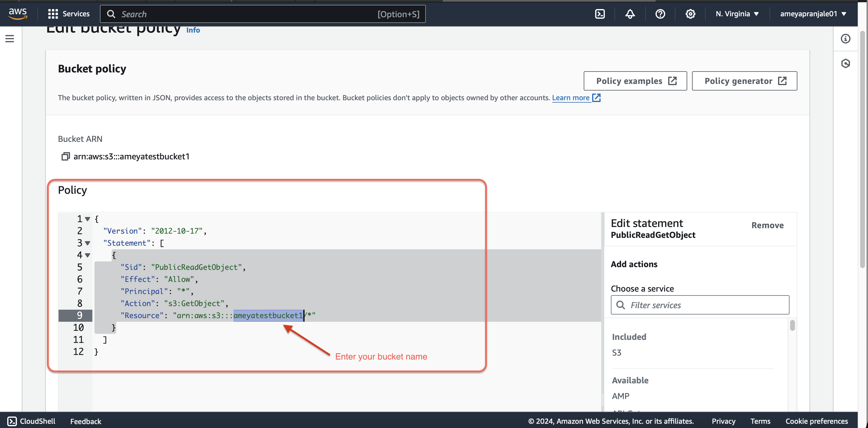The height and width of the screenshot is (428, 868).
Task: Collapse the statement object fold on line 4
Action: click(x=88, y=255)
